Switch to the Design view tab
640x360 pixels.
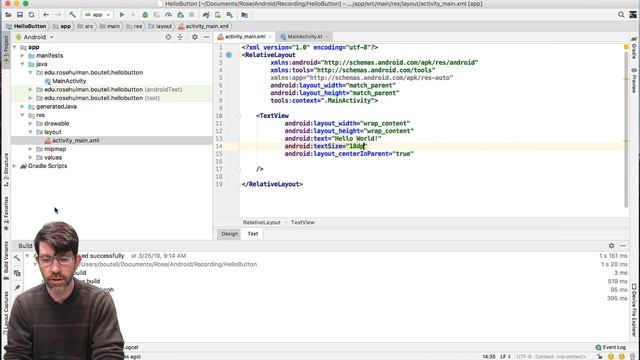(x=229, y=234)
